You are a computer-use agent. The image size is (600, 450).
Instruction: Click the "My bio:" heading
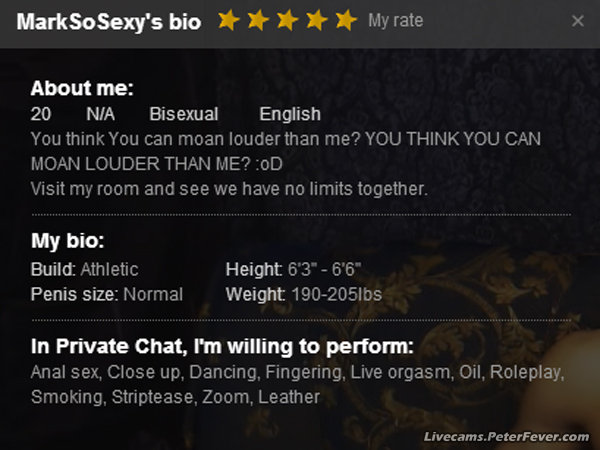point(68,241)
